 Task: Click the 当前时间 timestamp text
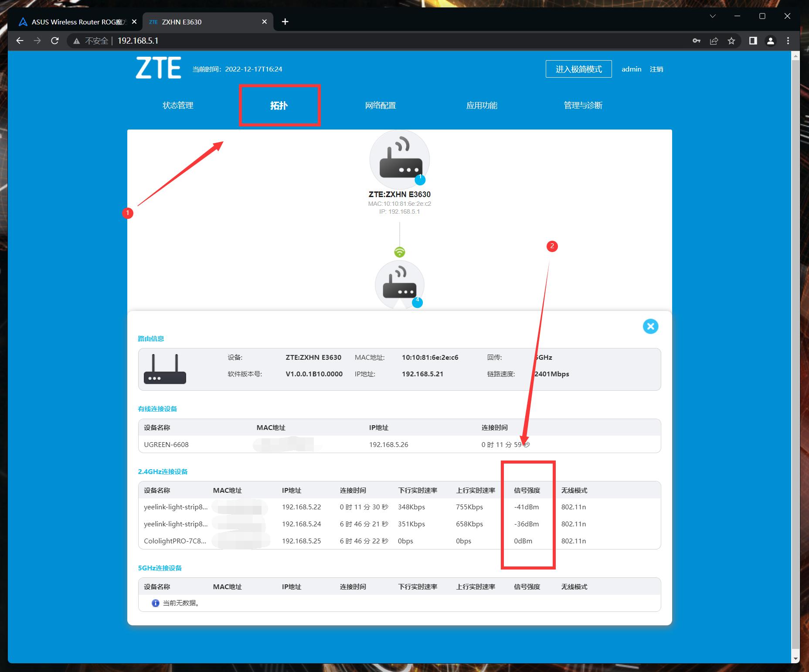pyautogui.click(x=237, y=69)
